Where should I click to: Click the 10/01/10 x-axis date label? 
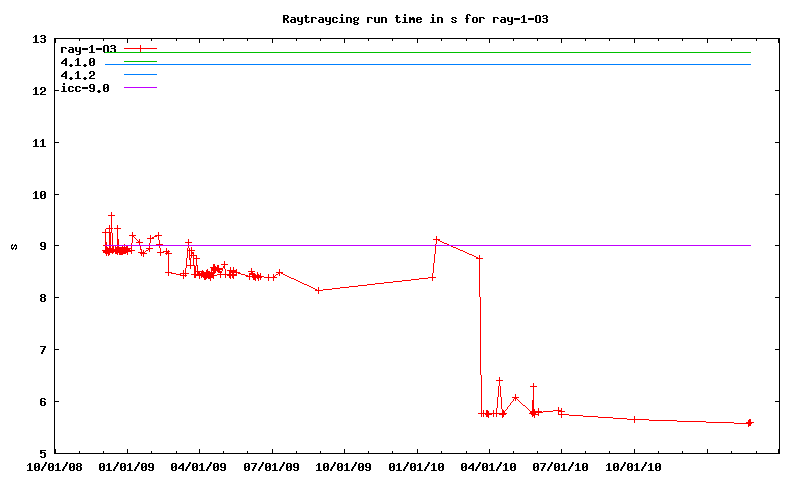634,466
